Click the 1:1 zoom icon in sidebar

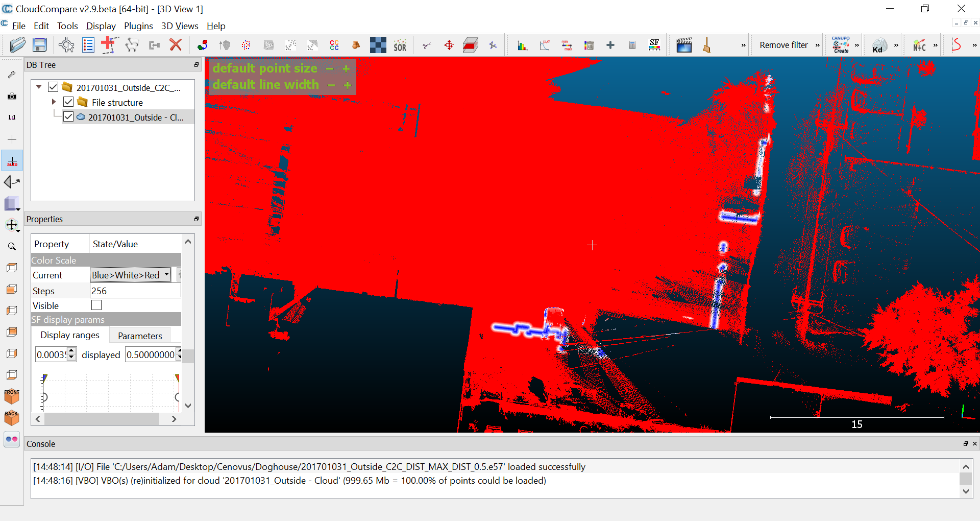point(11,117)
